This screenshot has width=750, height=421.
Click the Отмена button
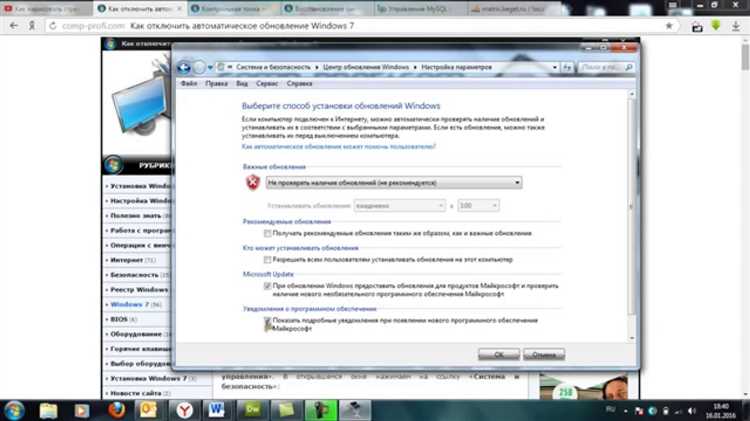coord(544,355)
